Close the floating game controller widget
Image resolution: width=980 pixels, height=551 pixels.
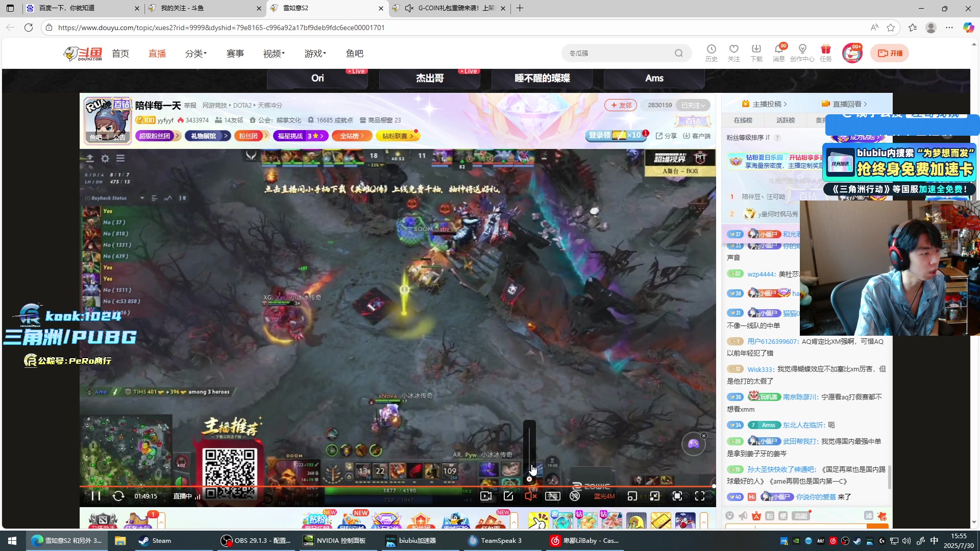704,436
